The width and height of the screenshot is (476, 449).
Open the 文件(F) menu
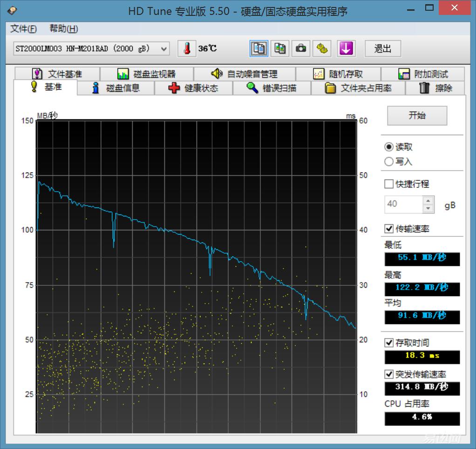[23, 29]
